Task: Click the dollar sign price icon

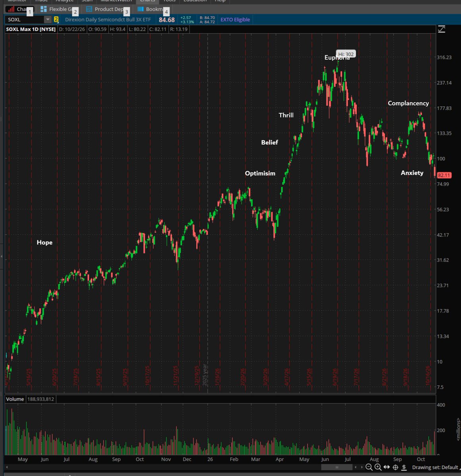Action: (404, 467)
